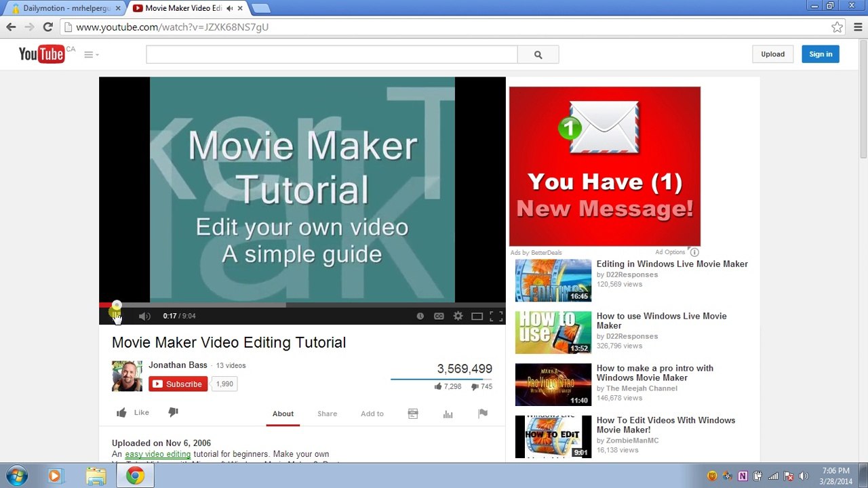The image size is (868, 488).
Task: Open Ad Options info
Action: coord(677,252)
